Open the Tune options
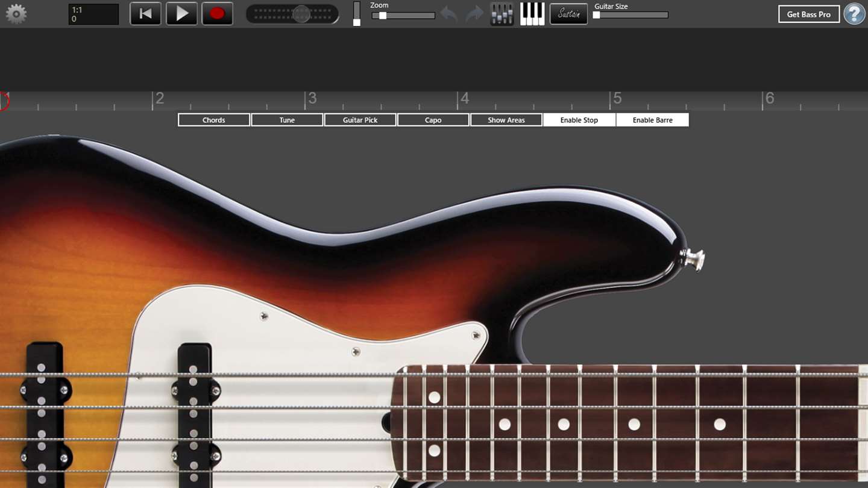868x488 pixels. [287, 120]
